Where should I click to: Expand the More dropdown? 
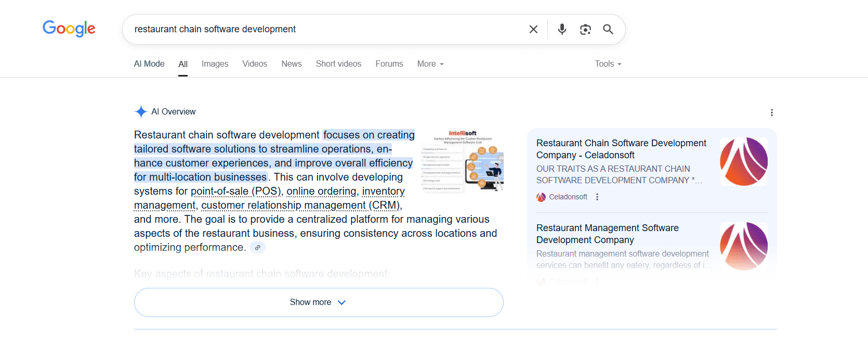pyautogui.click(x=430, y=63)
